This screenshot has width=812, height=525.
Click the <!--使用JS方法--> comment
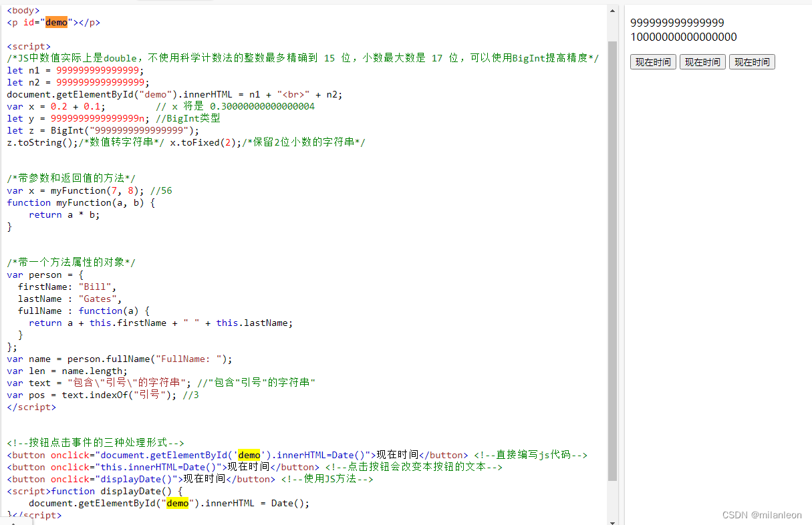coord(327,479)
